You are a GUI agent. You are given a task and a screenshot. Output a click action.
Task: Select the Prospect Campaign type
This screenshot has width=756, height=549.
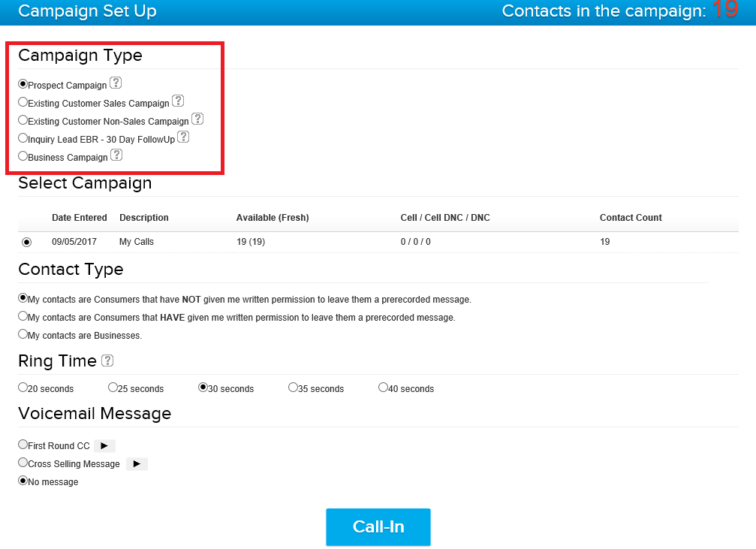pyautogui.click(x=22, y=84)
